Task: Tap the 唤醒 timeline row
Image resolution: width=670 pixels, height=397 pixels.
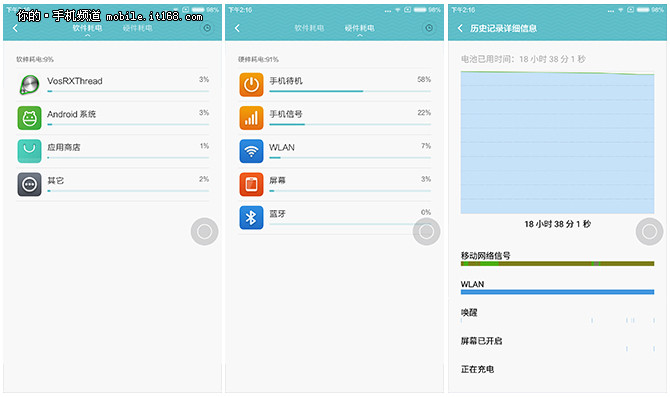Action: [x=557, y=316]
